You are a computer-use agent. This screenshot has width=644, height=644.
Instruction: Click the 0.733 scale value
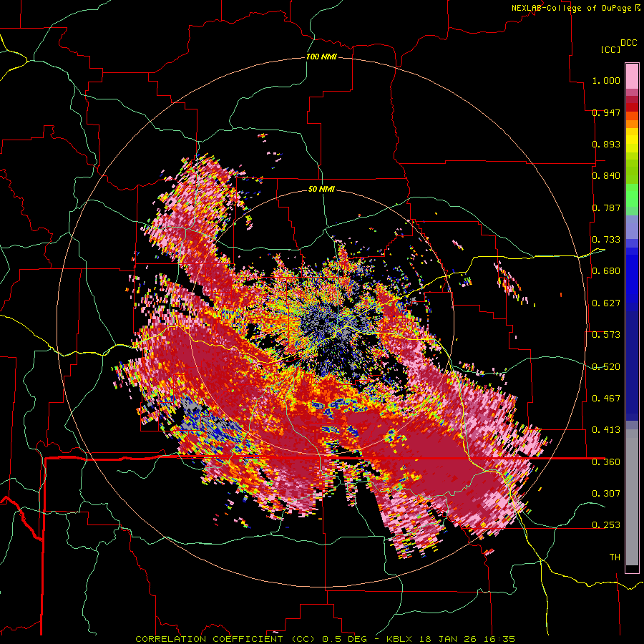pos(606,240)
